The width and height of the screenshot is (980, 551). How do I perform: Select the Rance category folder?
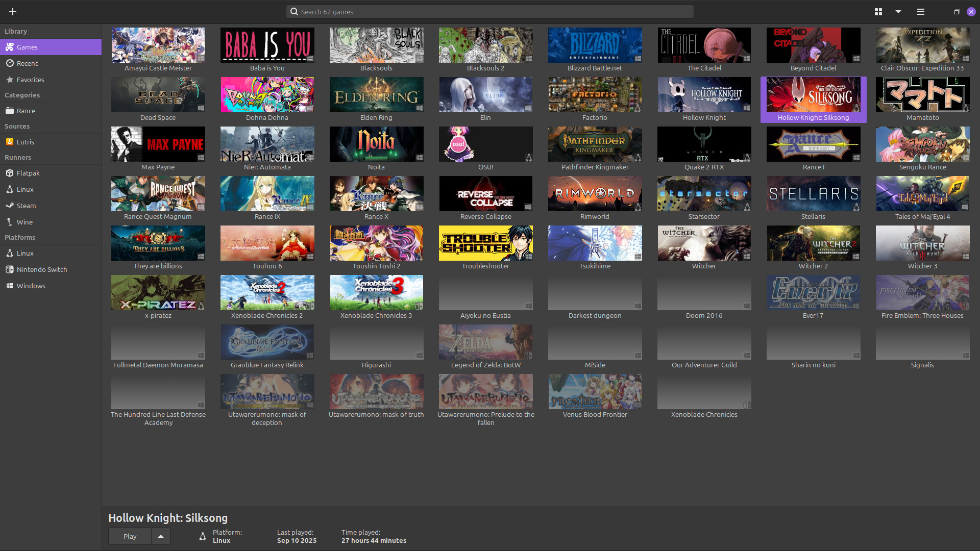(26, 111)
